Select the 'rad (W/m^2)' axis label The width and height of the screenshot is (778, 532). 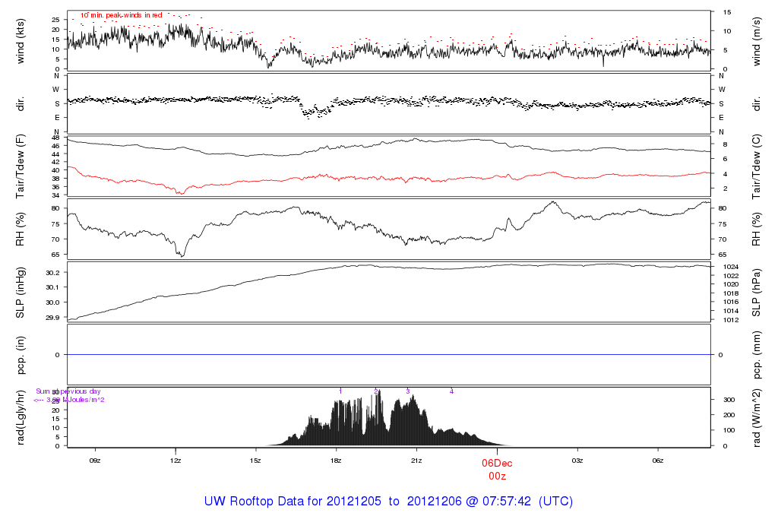(x=756, y=418)
